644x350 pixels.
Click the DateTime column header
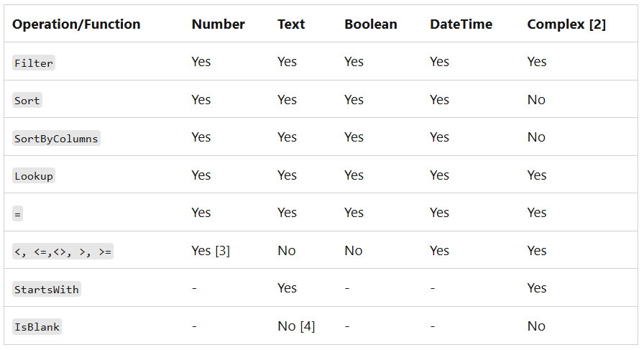tap(461, 24)
